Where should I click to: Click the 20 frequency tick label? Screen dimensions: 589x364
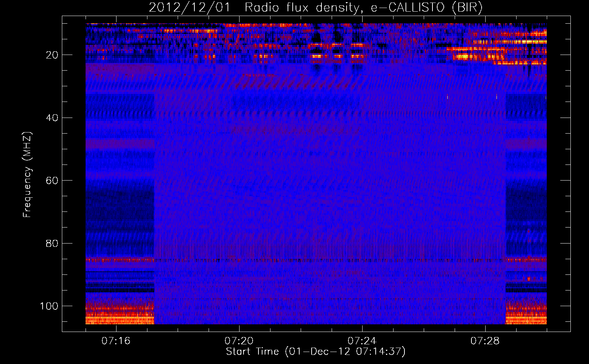point(52,55)
